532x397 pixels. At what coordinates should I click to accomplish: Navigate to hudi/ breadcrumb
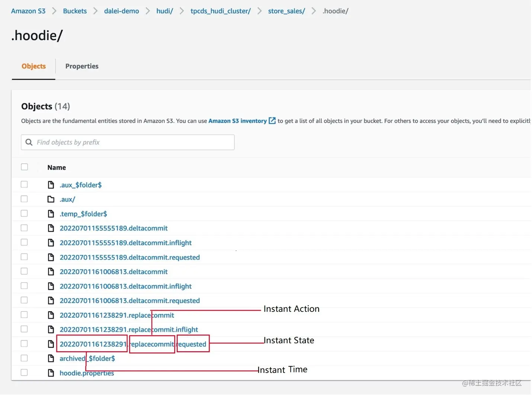coord(165,11)
